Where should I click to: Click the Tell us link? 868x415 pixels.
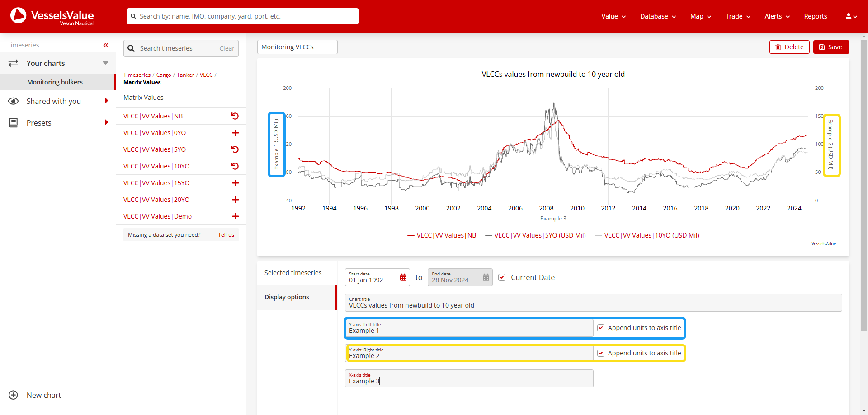tap(226, 234)
